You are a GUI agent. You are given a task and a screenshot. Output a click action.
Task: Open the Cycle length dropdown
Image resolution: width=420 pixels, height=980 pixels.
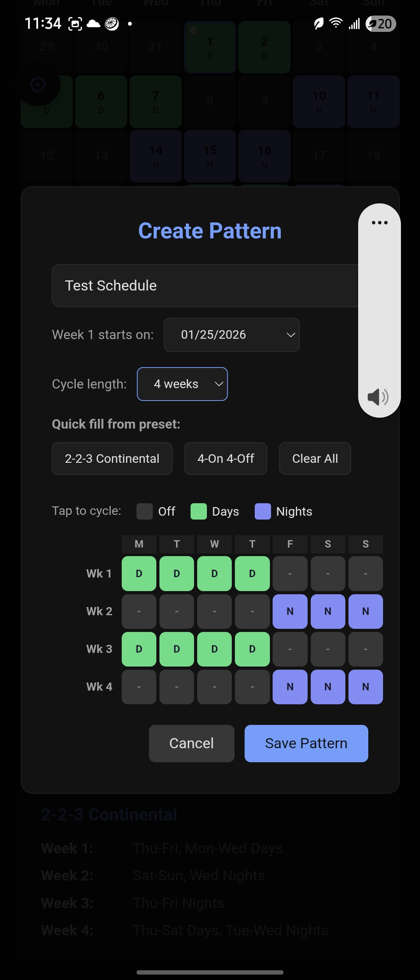(182, 384)
